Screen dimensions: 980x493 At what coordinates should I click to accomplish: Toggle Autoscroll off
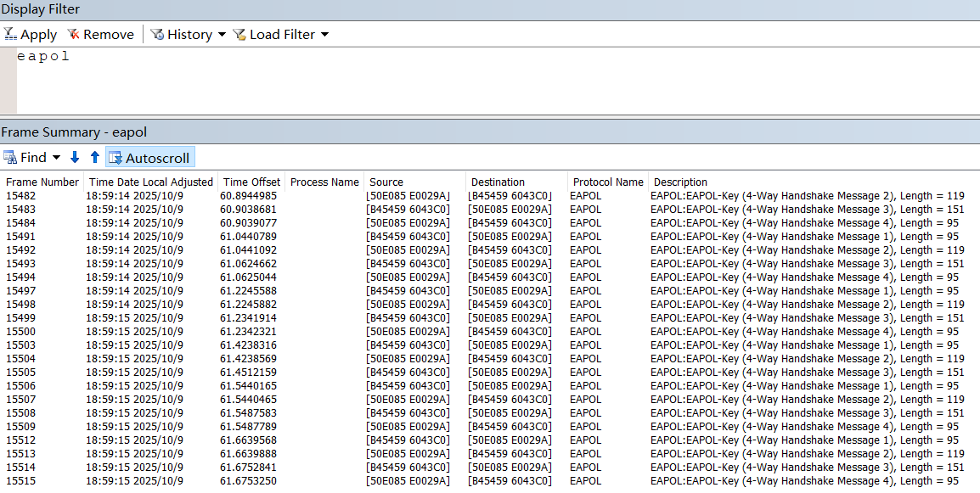(149, 158)
